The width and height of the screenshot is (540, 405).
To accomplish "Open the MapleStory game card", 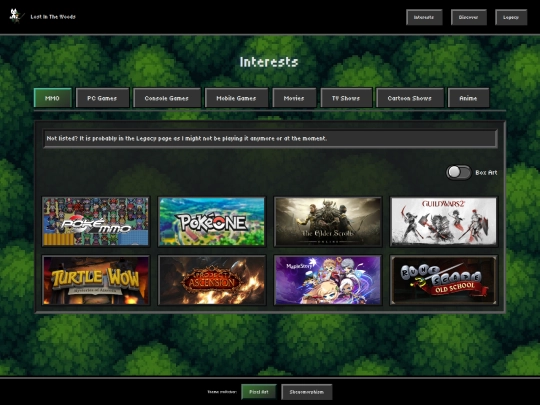I will pos(328,280).
